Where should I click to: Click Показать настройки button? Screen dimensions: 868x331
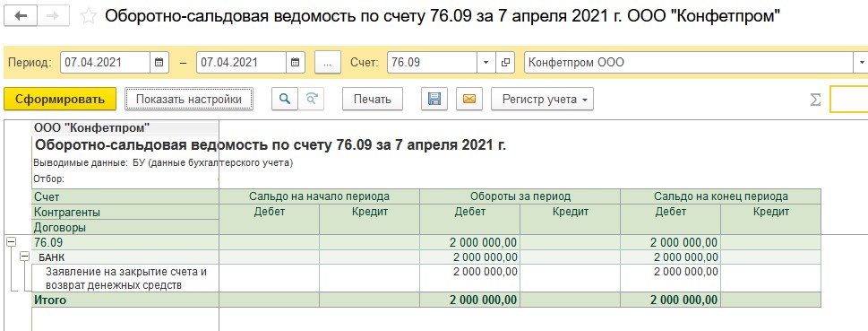tap(189, 100)
